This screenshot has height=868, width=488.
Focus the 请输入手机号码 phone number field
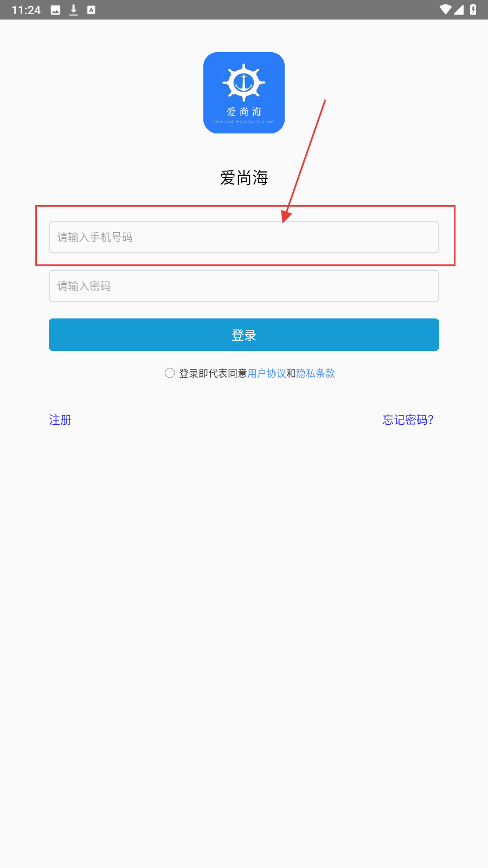244,237
